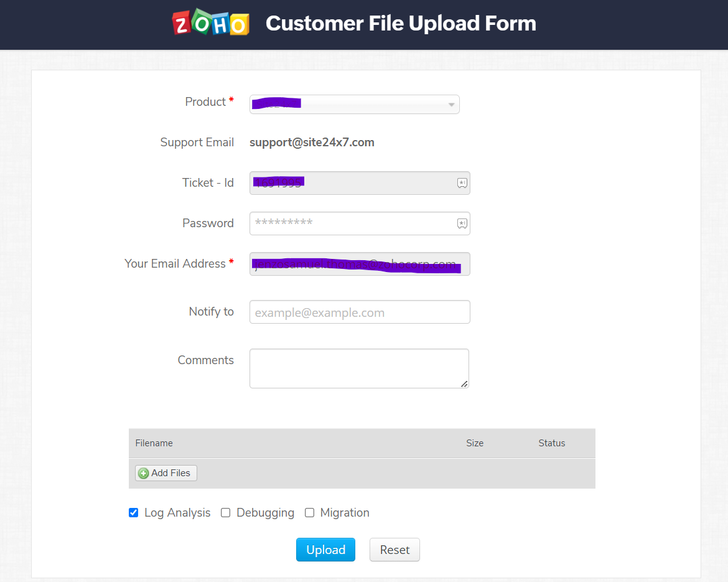This screenshot has height=582, width=728.
Task: Click the Your Email Address field
Action: [x=360, y=264]
